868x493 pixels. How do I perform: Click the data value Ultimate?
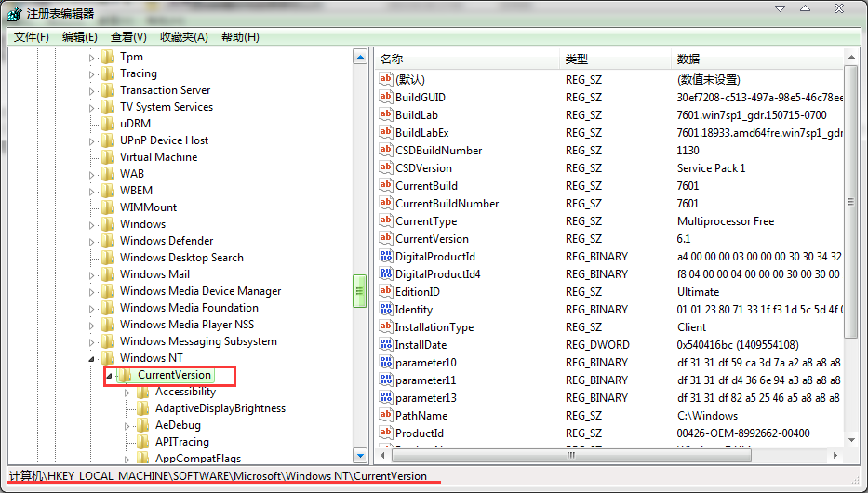coord(698,292)
